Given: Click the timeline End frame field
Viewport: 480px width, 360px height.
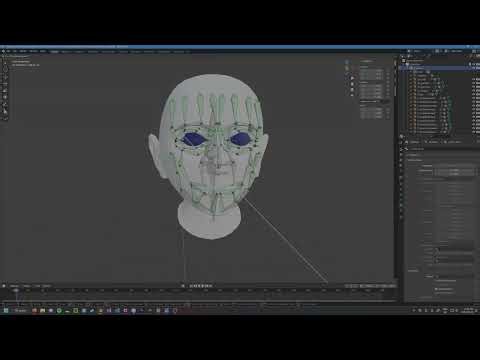Looking at the screenshot, I should [x=387, y=286].
